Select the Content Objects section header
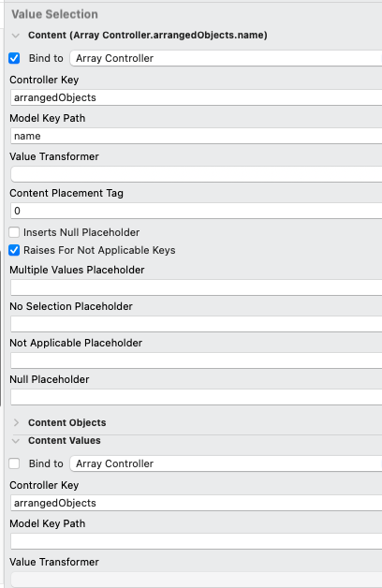 coord(67,422)
